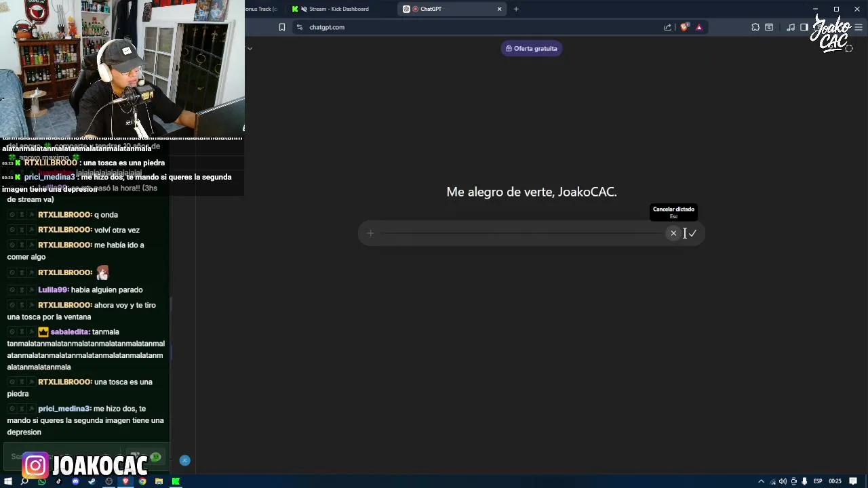This screenshot has height=488, width=868.
Task: Switch to Stream - Kick Dashboard tab
Action: (339, 9)
